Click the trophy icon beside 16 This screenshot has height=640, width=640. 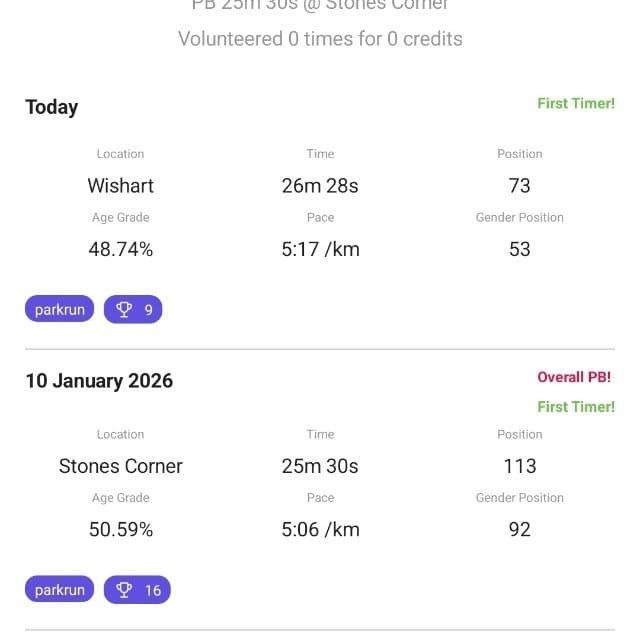tap(124, 590)
